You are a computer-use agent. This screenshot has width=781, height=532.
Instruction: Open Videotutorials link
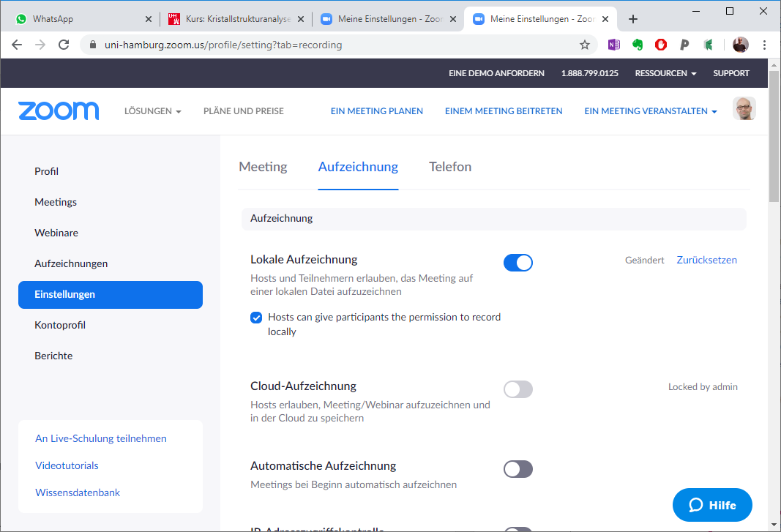[67, 465]
